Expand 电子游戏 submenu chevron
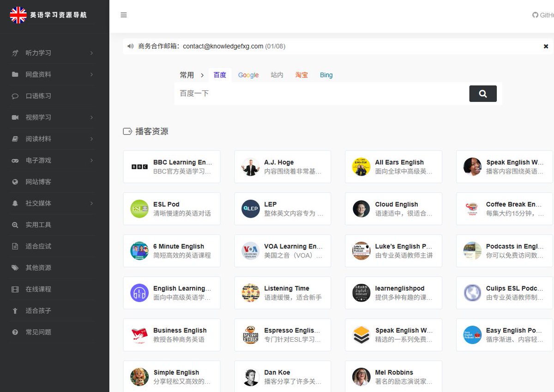This screenshot has width=554, height=392. pyautogui.click(x=91, y=160)
